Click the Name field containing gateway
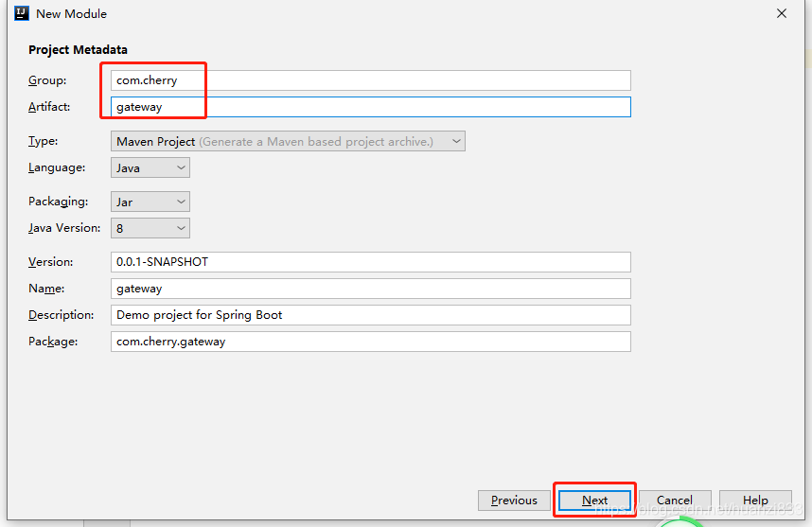Screen dimensions: 812x527 click(370, 289)
